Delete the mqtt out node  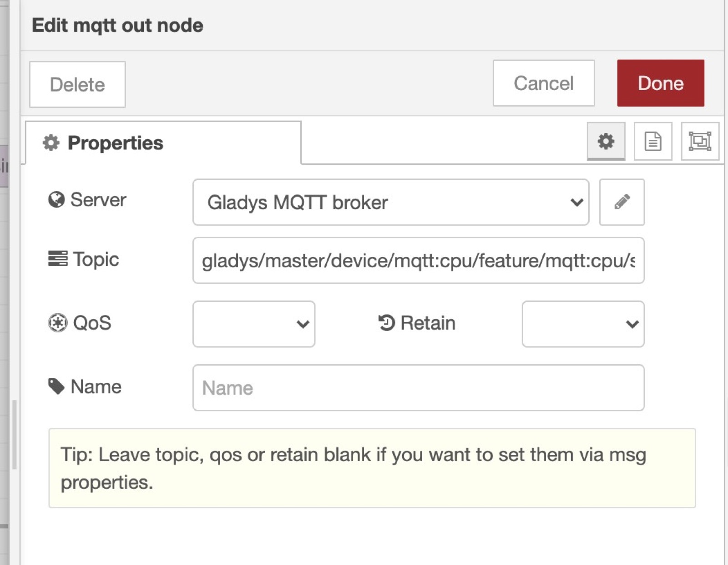coord(77,84)
